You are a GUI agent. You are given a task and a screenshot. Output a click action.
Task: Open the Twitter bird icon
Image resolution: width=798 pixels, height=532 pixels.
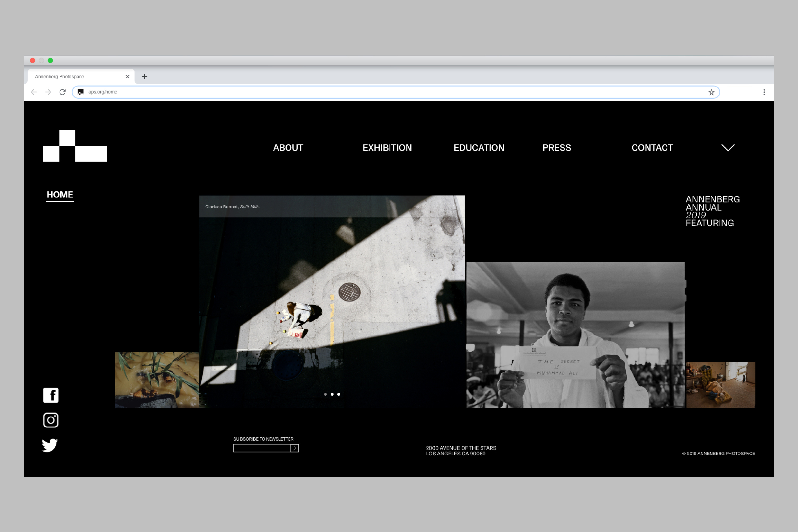click(x=50, y=445)
